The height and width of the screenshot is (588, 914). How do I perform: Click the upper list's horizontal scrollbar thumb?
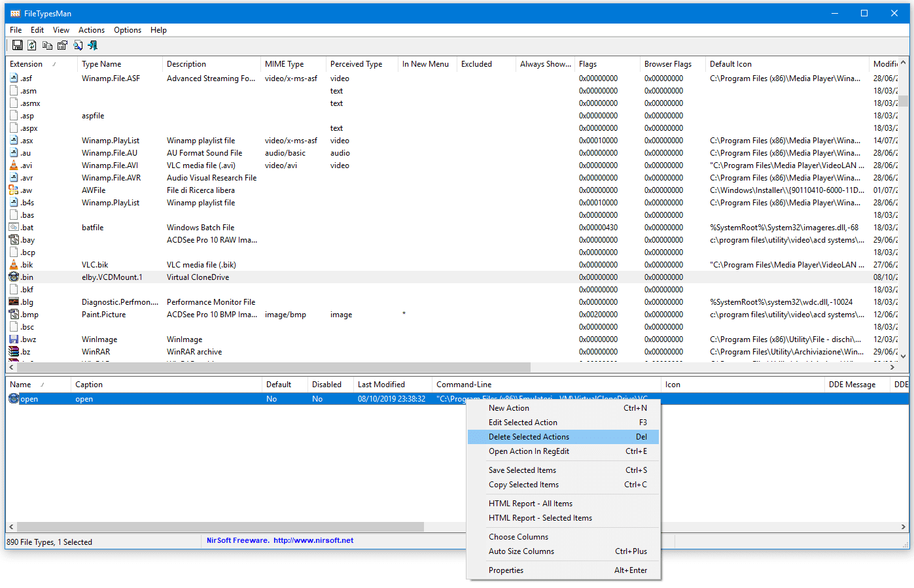pos(273,368)
